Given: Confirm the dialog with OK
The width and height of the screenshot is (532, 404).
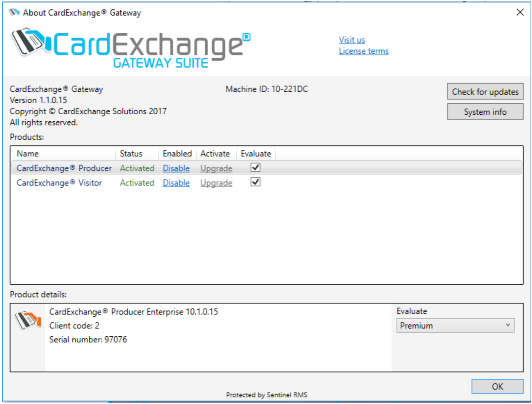Looking at the screenshot, I should tap(497, 387).
